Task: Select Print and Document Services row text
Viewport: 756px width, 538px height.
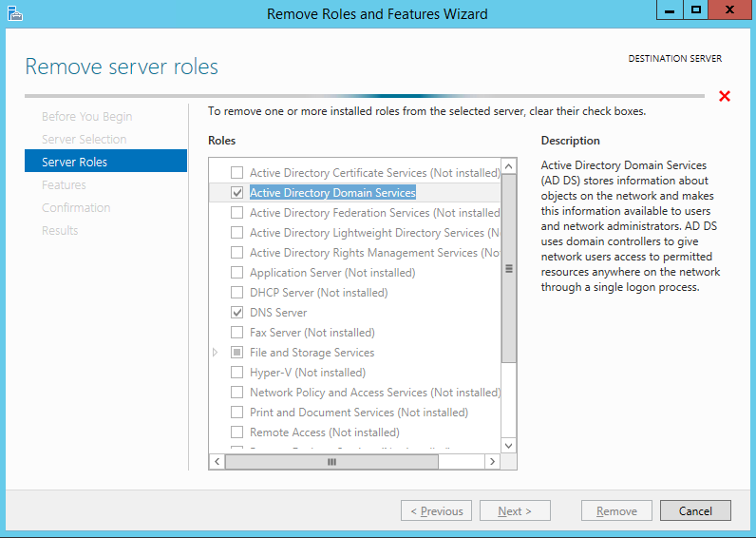Action: tap(359, 413)
